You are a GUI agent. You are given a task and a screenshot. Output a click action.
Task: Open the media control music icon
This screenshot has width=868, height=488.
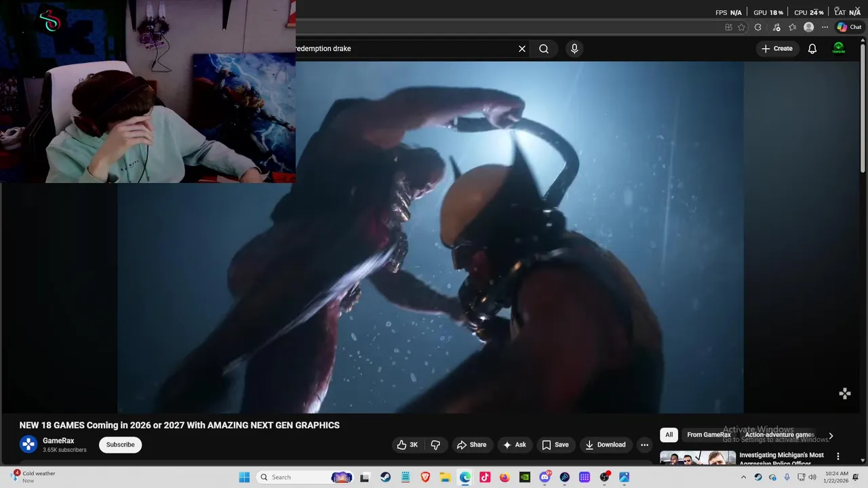[775, 27]
